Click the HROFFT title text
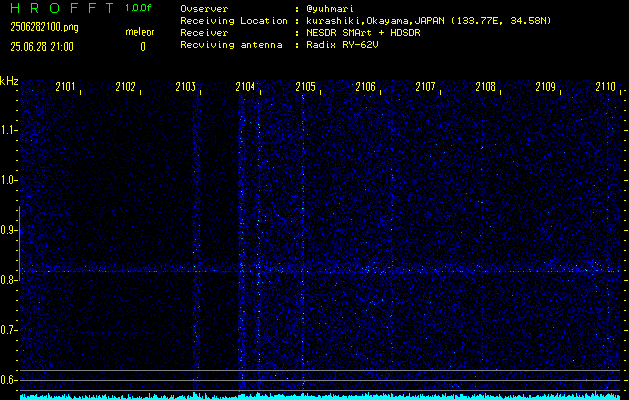 [x=61, y=8]
